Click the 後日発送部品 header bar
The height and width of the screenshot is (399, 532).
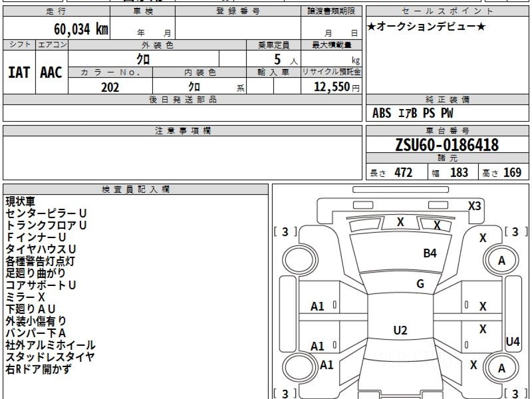click(x=183, y=100)
